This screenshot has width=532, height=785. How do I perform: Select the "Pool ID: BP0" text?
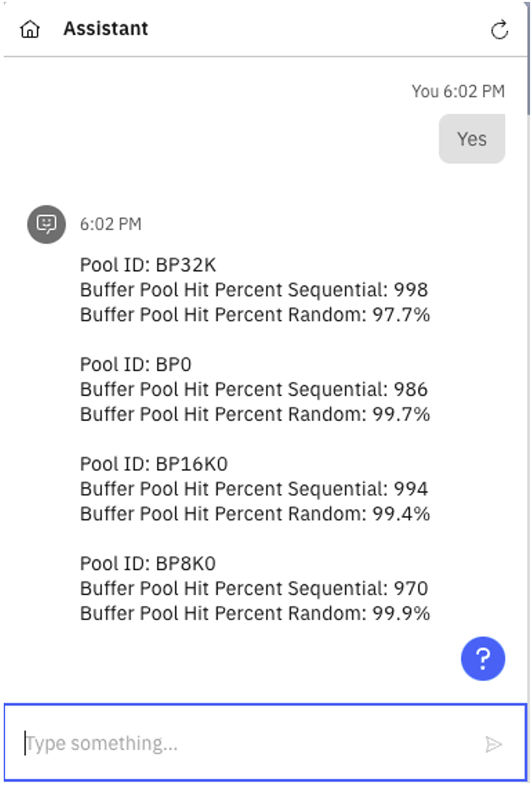(x=135, y=364)
